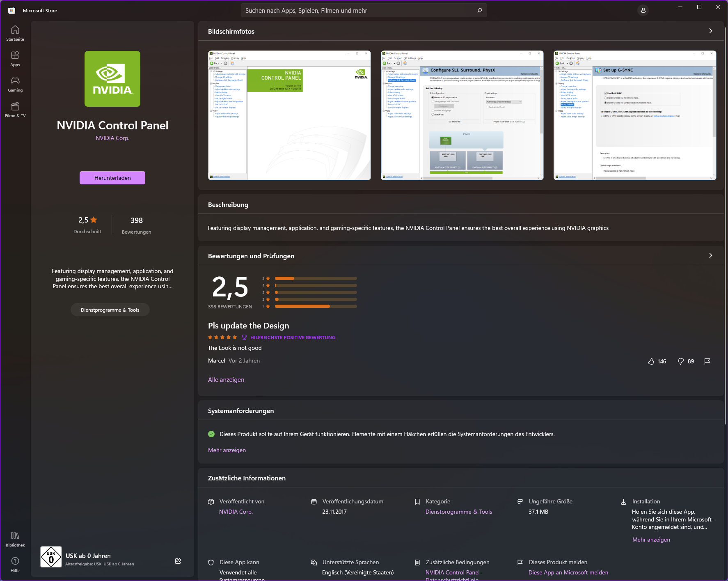Click the share icon near USK rating
728x581 pixels.
pos(178,561)
